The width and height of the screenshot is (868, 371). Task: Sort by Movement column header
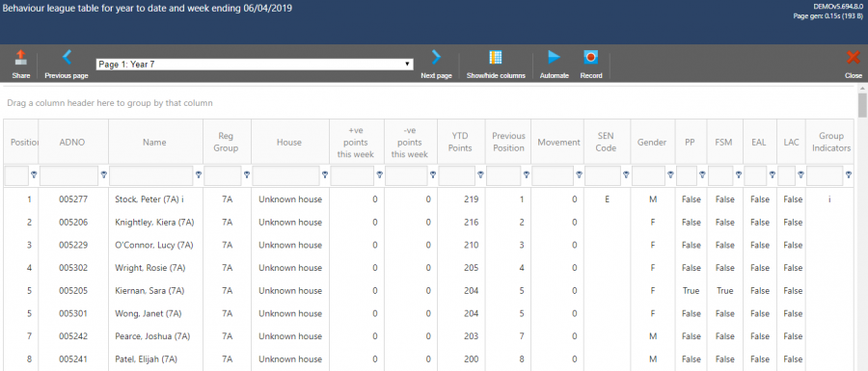point(558,142)
